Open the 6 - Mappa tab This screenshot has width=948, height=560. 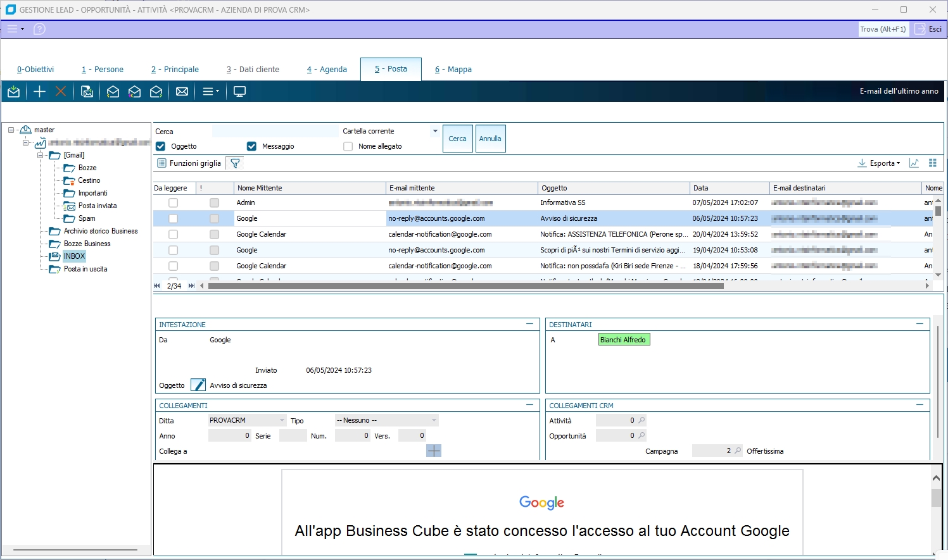[x=453, y=70]
